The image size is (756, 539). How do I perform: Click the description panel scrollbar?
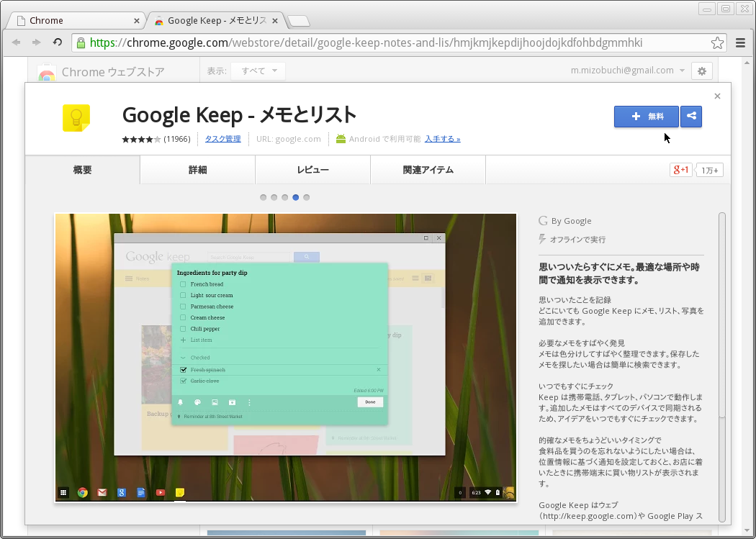(721, 367)
